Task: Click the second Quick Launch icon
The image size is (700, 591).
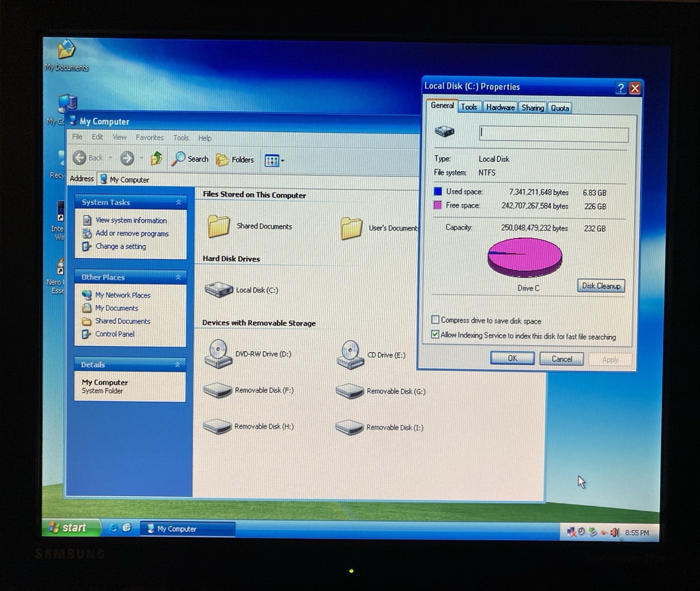Action: point(127,528)
